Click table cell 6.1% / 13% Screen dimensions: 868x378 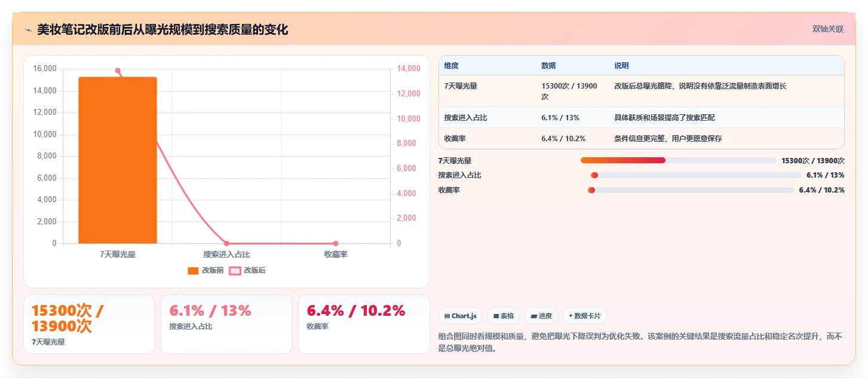(560, 118)
